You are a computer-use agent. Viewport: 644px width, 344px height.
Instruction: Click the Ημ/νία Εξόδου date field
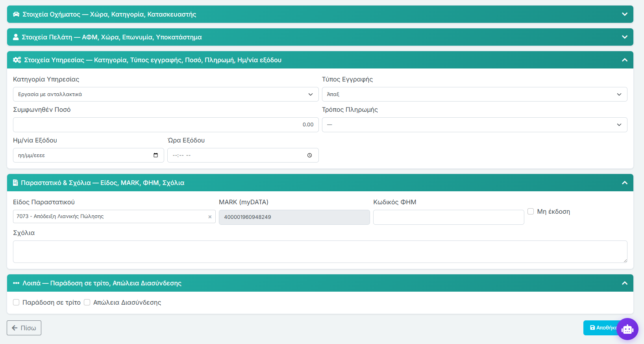click(88, 155)
